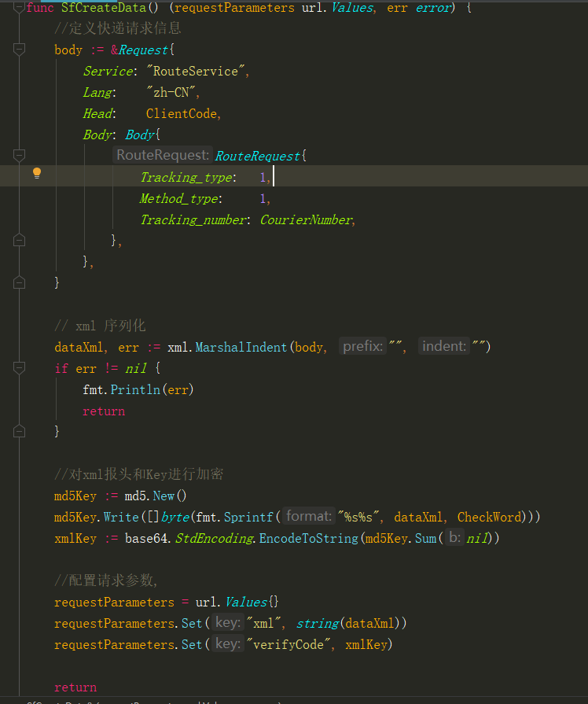Click the "RouteService" string value
The width and height of the screenshot is (588, 704).
(x=196, y=72)
